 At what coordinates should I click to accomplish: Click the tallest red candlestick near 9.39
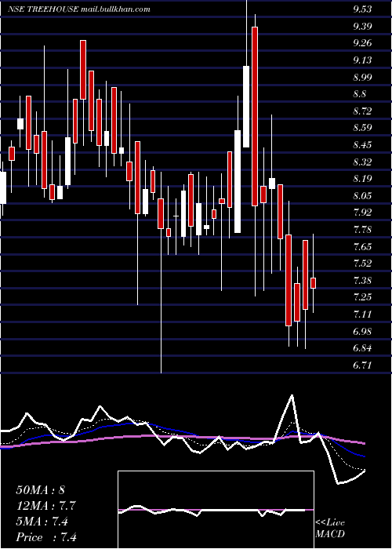(x=255, y=116)
